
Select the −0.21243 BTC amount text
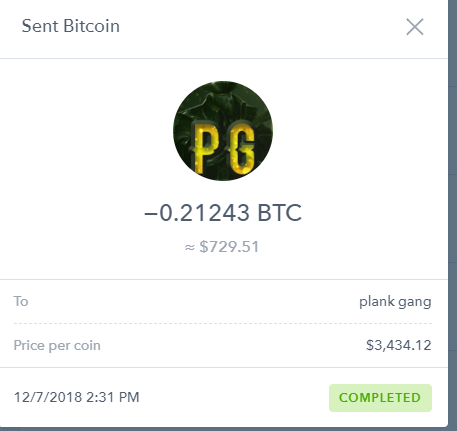(223, 213)
